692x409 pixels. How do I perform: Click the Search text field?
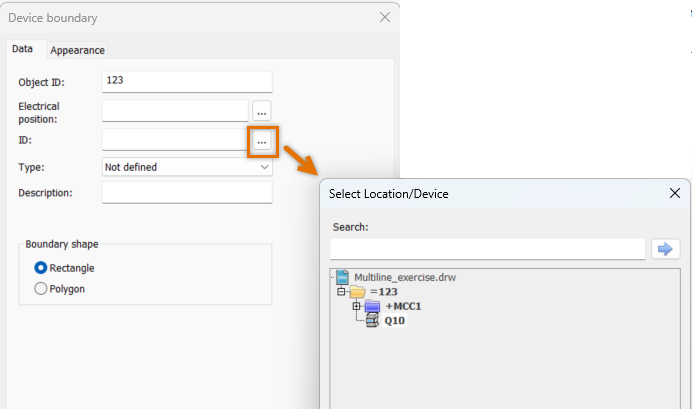click(488, 249)
